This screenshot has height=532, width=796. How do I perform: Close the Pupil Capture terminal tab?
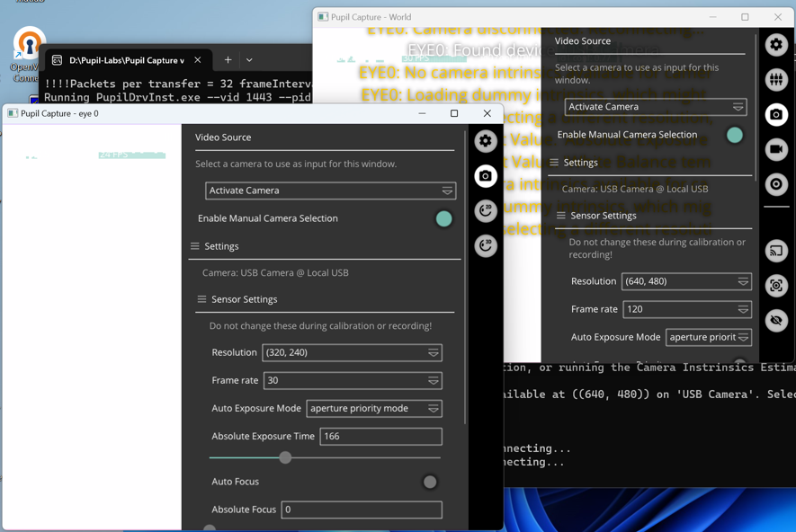click(198, 60)
